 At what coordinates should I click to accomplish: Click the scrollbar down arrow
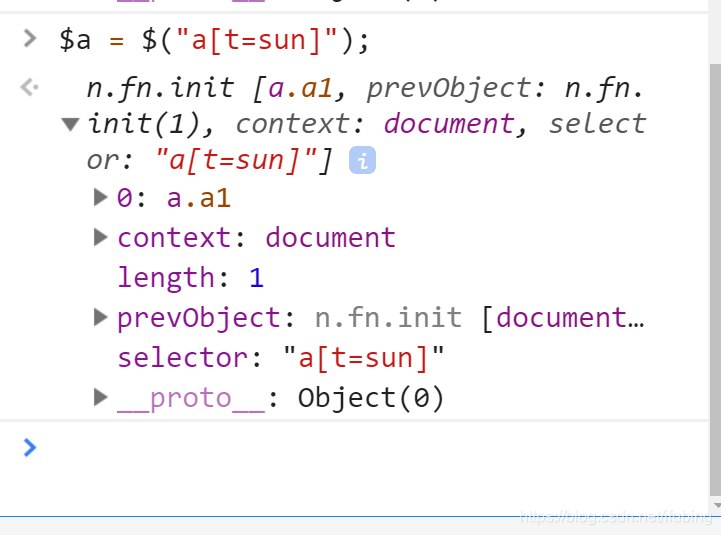click(x=715, y=506)
